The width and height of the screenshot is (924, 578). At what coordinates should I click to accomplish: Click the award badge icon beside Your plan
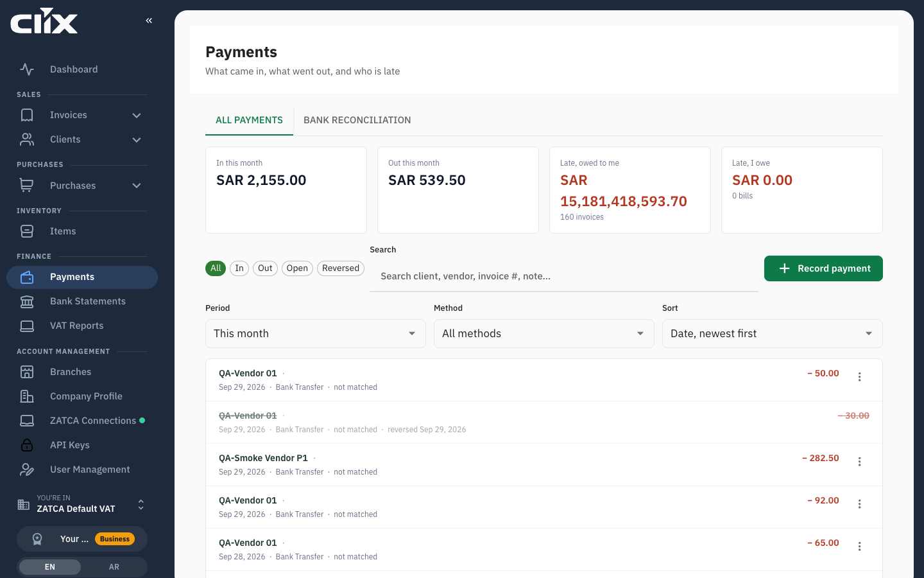pos(37,539)
